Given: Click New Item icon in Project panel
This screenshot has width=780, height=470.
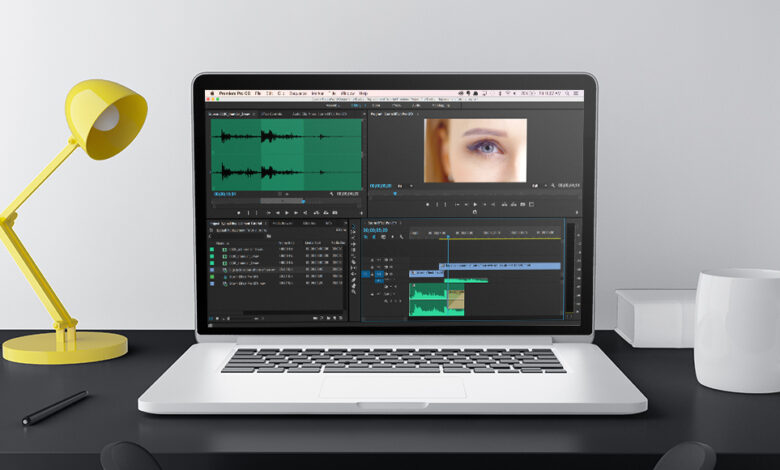Looking at the screenshot, I should click(x=334, y=318).
